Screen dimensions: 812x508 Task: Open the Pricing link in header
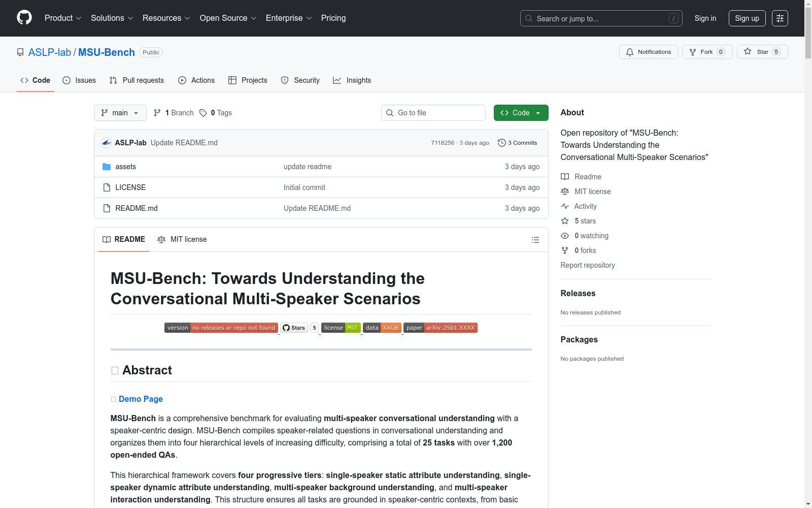pos(333,18)
